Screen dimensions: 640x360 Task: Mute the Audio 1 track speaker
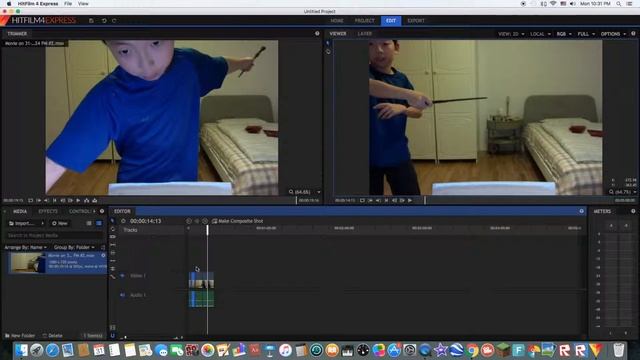122,295
